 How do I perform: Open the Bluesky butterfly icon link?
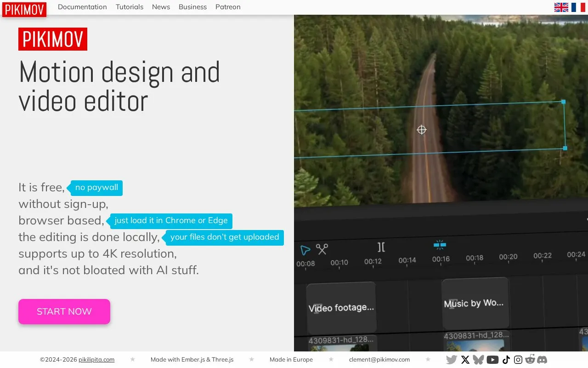tap(479, 360)
